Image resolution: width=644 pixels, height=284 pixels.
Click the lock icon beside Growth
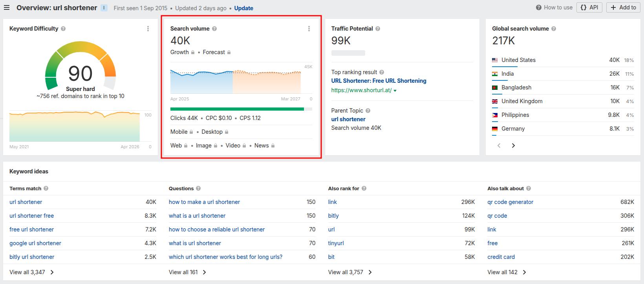pos(193,52)
